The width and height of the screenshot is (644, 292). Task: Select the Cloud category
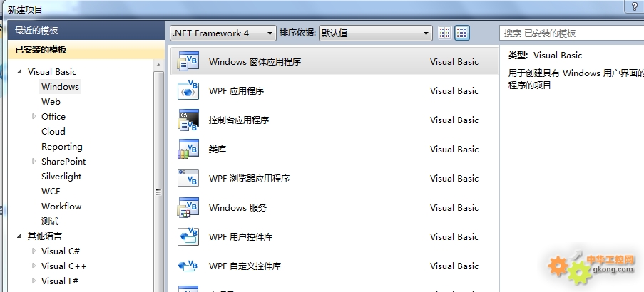tap(53, 131)
